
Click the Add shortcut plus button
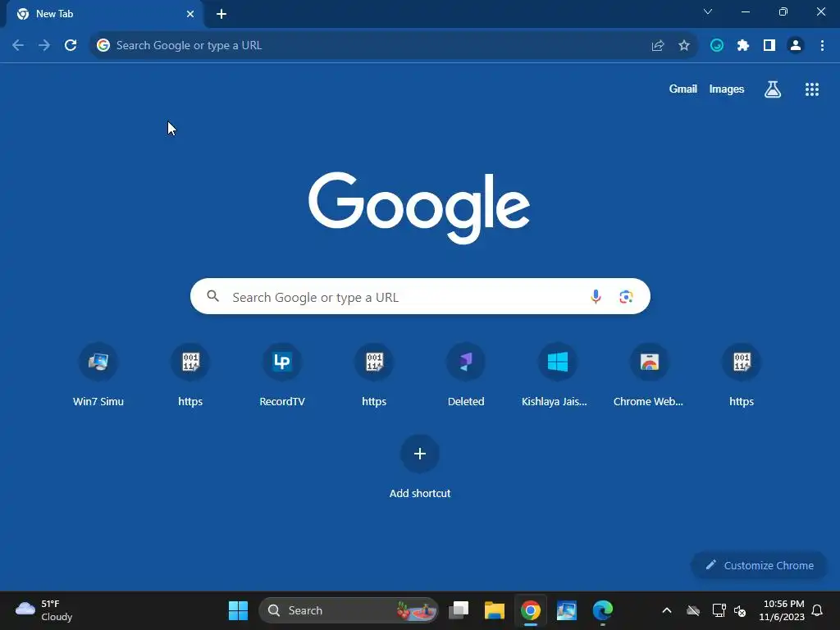(x=420, y=454)
